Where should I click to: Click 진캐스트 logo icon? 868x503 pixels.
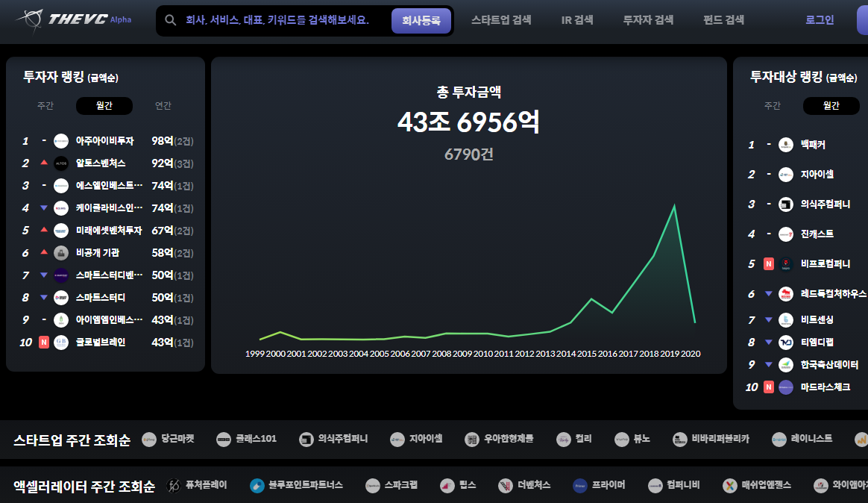[786, 234]
